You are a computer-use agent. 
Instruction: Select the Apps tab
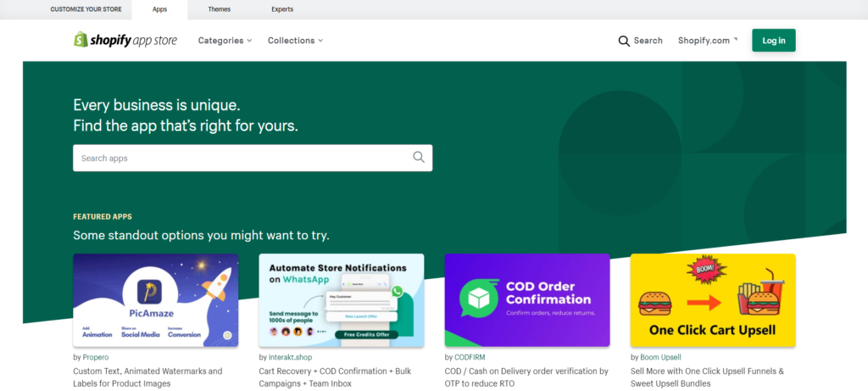(x=160, y=9)
